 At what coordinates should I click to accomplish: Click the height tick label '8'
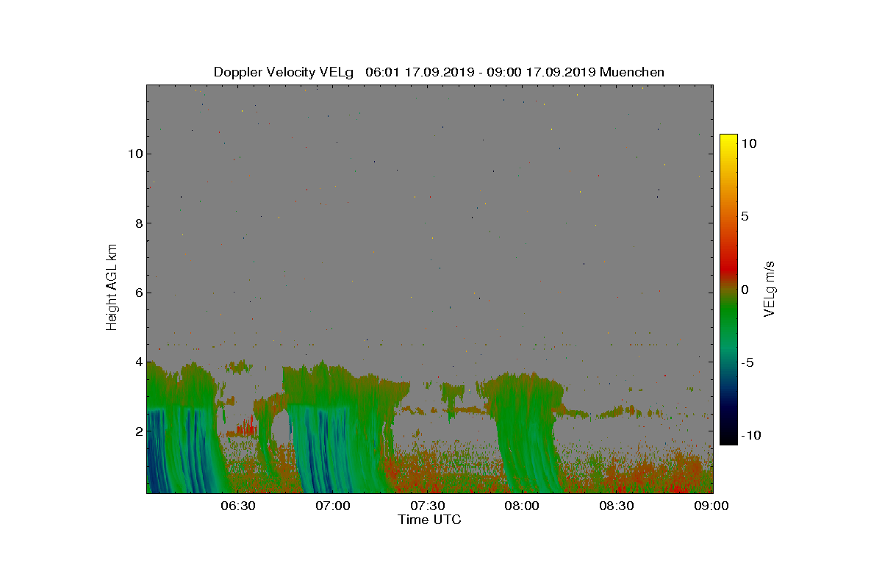pos(137,223)
